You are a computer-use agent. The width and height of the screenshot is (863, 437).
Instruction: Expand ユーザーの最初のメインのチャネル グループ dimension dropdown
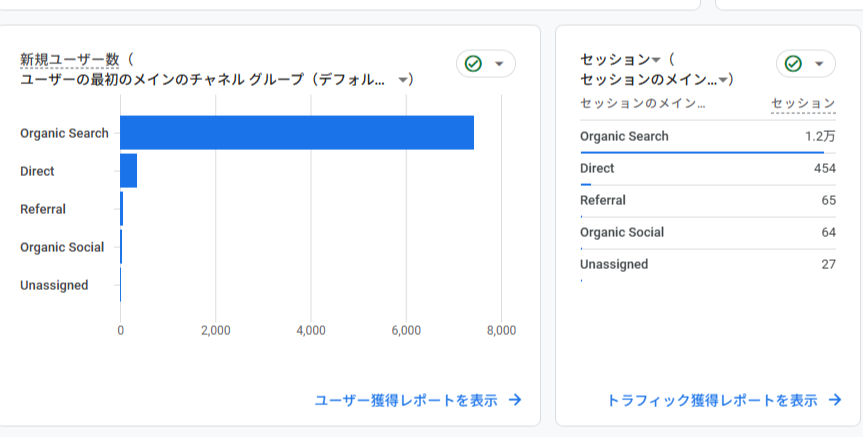(403, 80)
